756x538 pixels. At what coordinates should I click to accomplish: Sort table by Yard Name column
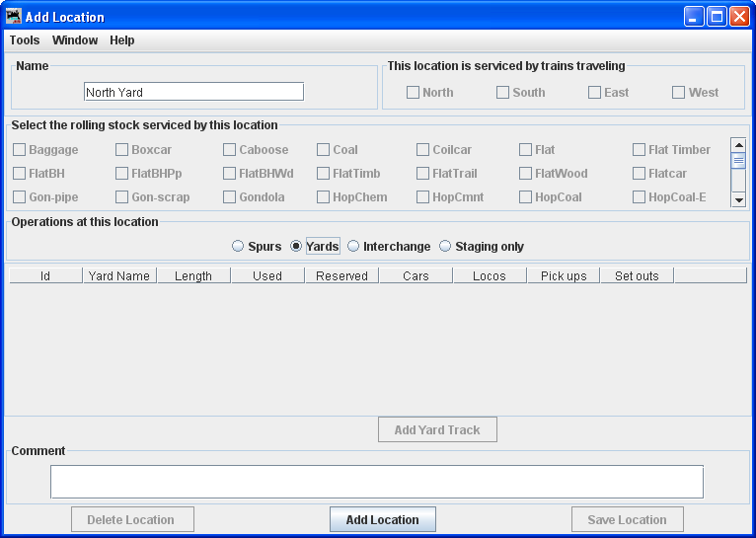tap(119, 276)
